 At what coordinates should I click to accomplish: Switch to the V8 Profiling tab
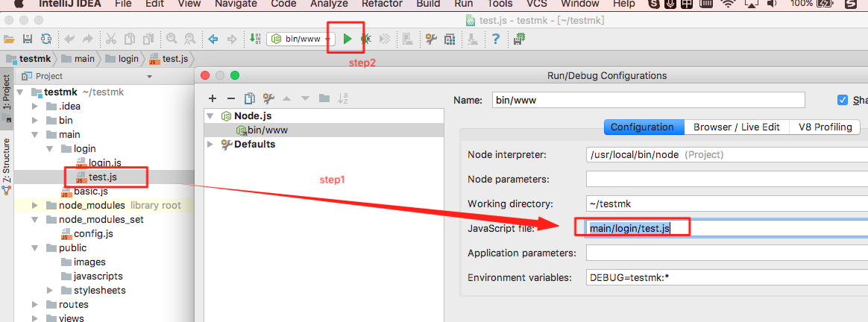(x=825, y=127)
